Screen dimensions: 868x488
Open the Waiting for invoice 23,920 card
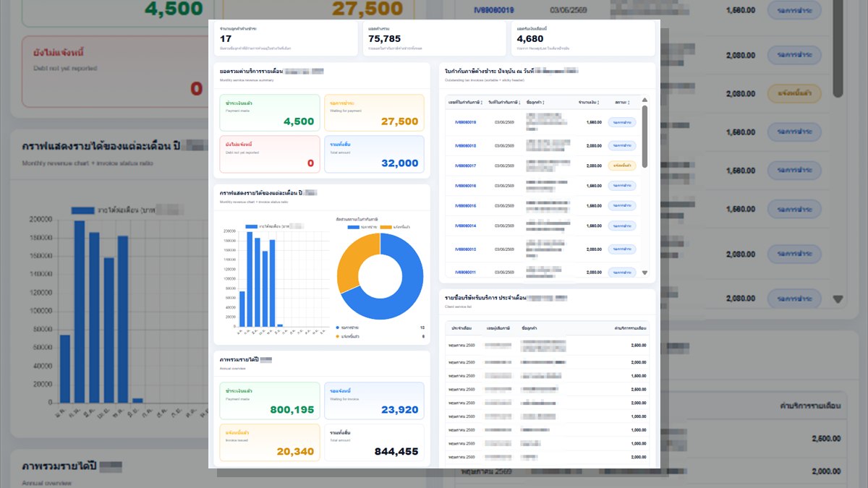374,401
